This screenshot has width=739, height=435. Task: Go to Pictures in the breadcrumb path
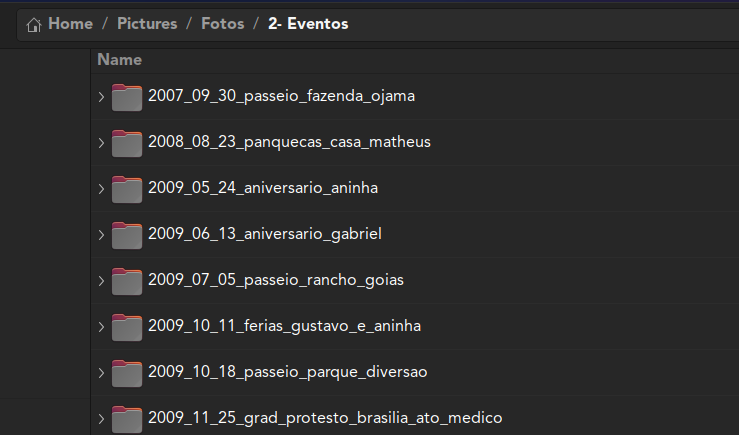(x=147, y=24)
